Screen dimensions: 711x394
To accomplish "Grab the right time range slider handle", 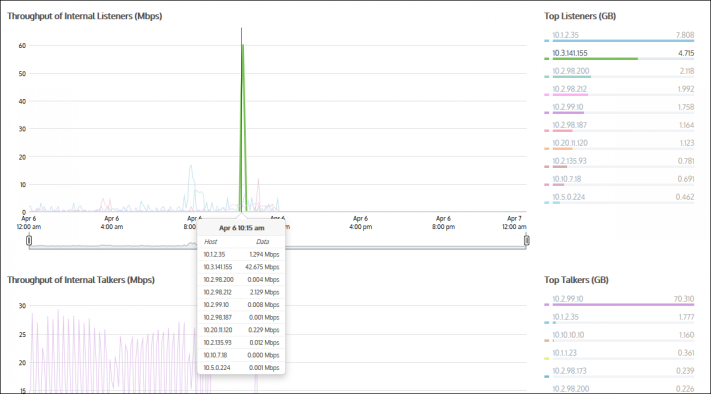I will [526, 240].
